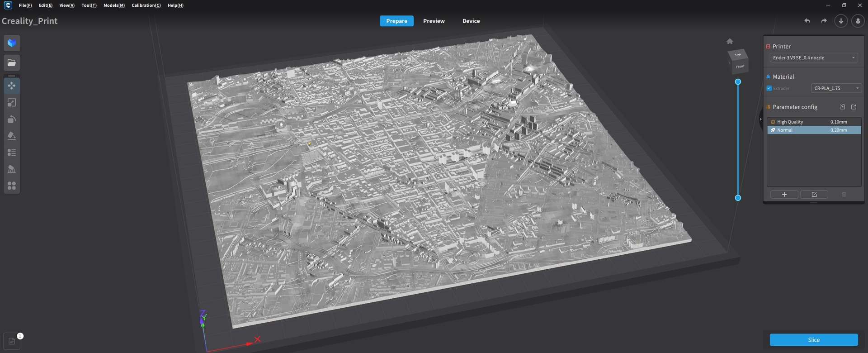Click the Undo arrow icon
Image resolution: width=868 pixels, height=353 pixels.
(x=807, y=21)
